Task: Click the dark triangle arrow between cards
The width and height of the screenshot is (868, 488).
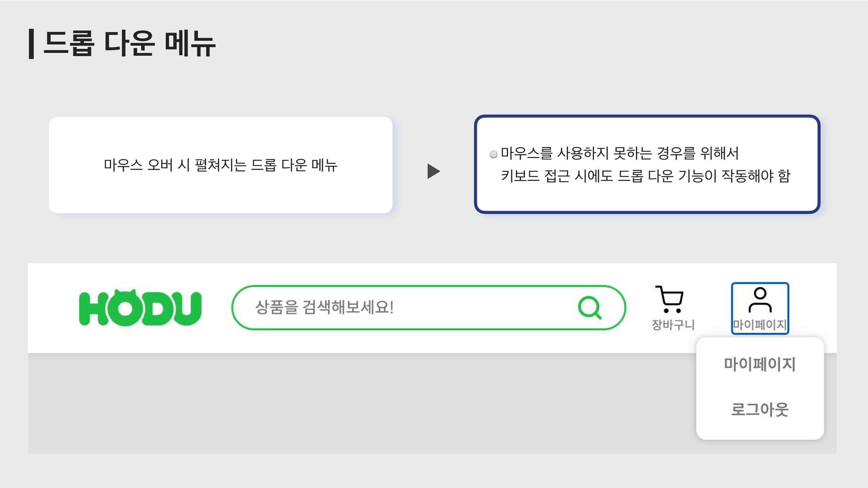Action: pyautogui.click(x=434, y=171)
